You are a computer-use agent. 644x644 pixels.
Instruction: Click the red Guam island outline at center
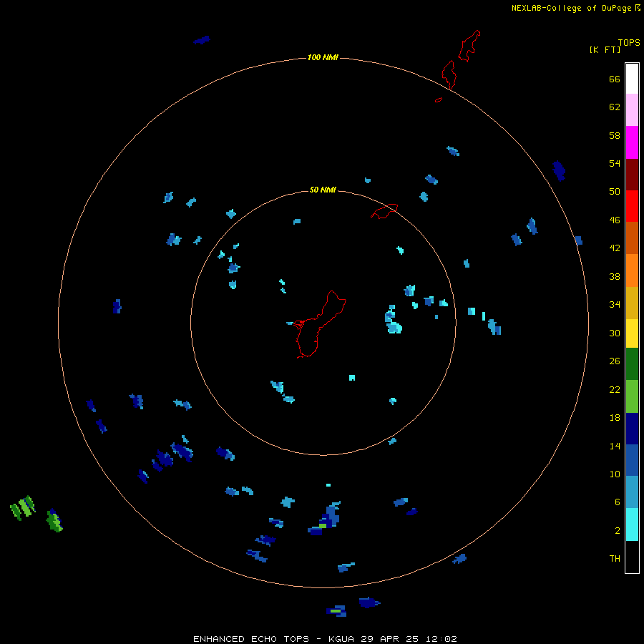pyautogui.click(x=320, y=324)
